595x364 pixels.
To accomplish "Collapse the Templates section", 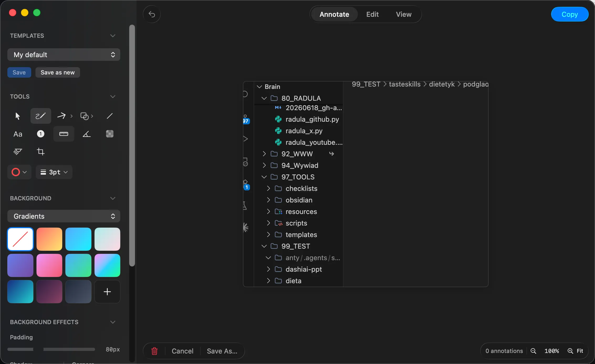I will pos(113,36).
